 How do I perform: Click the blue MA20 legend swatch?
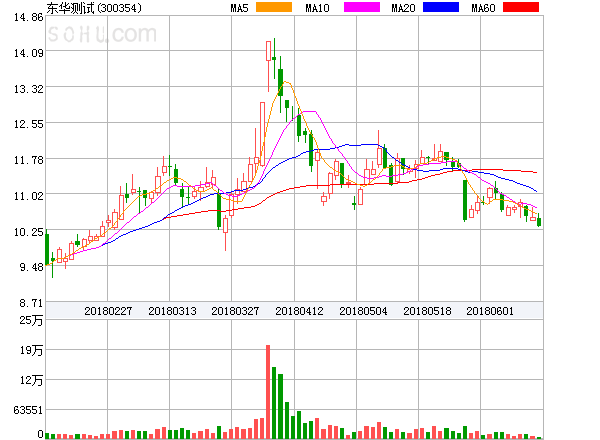click(441, 7)
